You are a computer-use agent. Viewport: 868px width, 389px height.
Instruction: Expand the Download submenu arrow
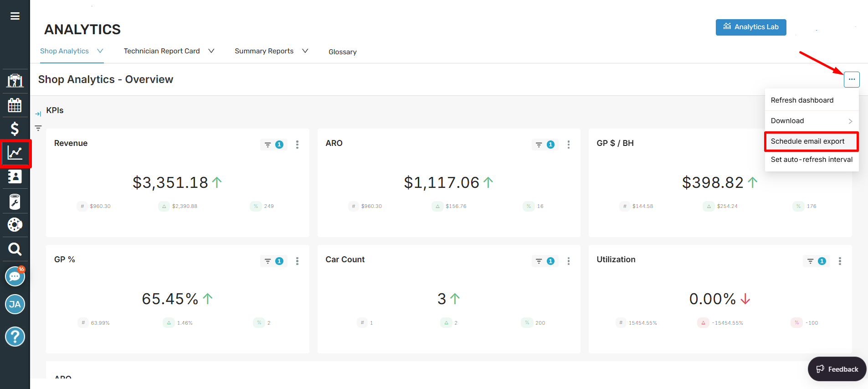pyautogui.click(x=850, y=121)
